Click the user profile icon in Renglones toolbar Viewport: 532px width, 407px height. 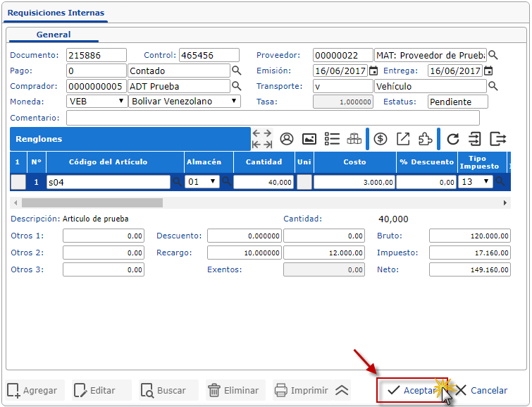click(286, 139)
